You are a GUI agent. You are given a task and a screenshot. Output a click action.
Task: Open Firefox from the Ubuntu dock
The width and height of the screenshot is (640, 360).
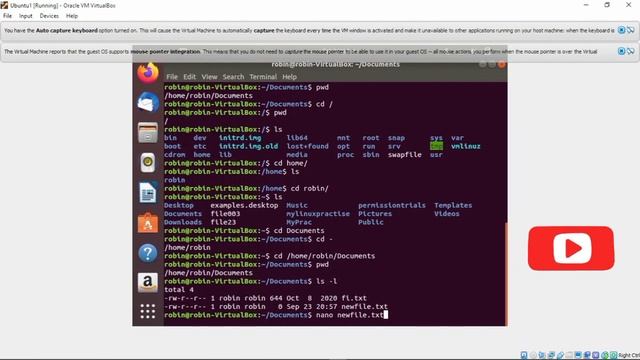coord(148,73)
